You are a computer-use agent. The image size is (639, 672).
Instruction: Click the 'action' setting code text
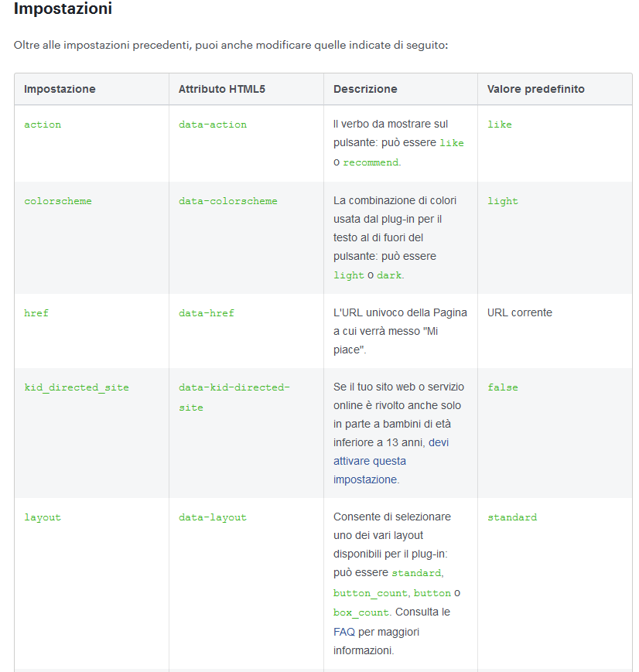click(x=43, y=125)
